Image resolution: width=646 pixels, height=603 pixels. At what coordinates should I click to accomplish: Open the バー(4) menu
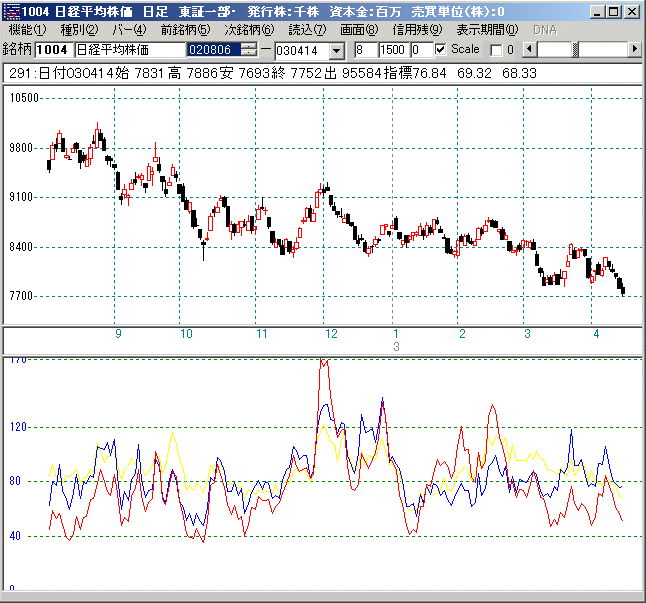click(127, 30)
